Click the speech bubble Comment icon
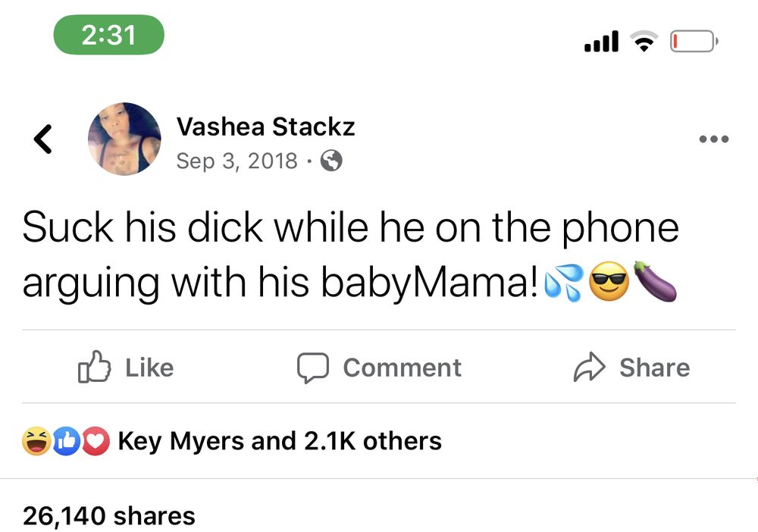The image size is (758, 532). [313, 368]
